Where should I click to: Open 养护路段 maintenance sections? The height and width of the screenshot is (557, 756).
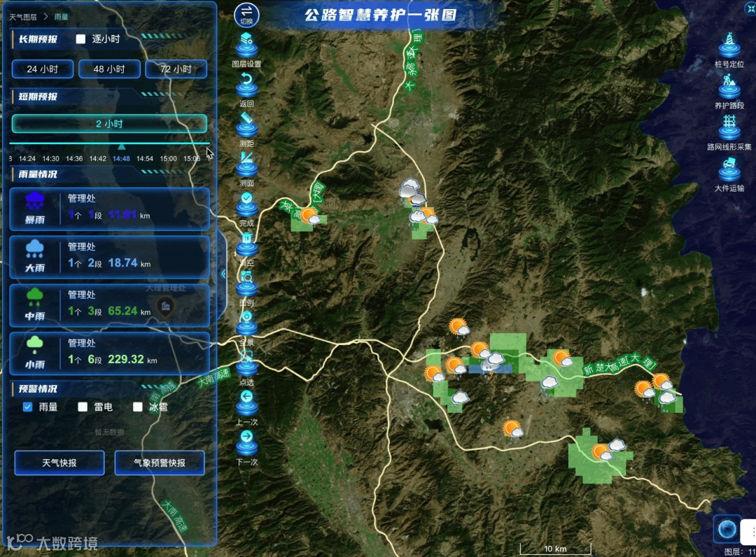[x=729, y=86]
